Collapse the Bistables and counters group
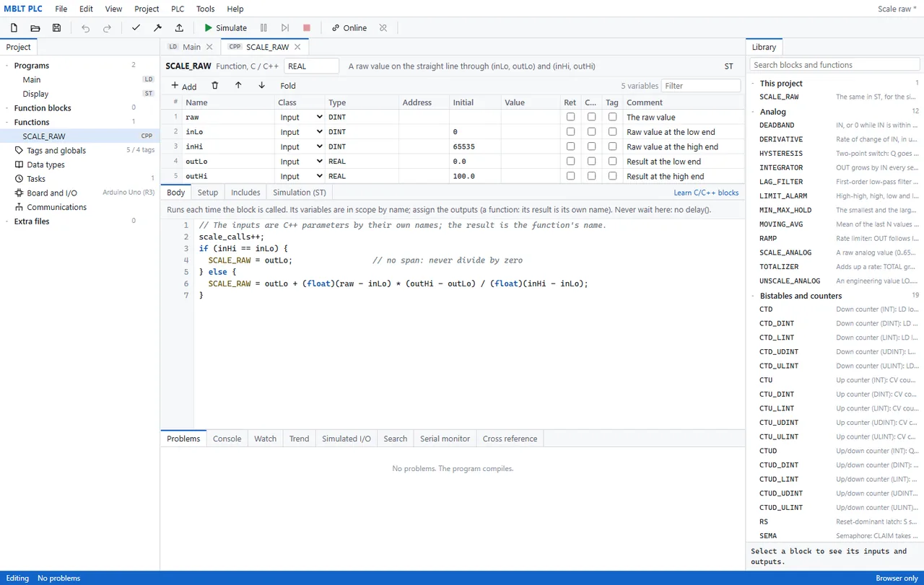This screenshot has height=585, width=924. click(x=753, y=296)
